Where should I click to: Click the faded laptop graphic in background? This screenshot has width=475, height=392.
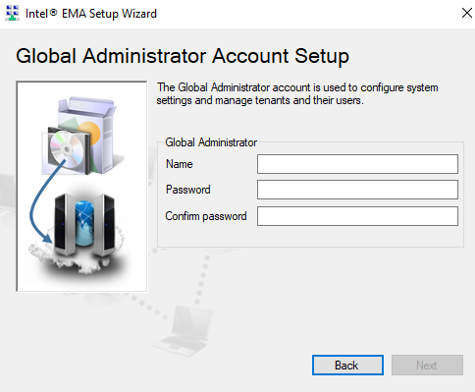point(184,330)
